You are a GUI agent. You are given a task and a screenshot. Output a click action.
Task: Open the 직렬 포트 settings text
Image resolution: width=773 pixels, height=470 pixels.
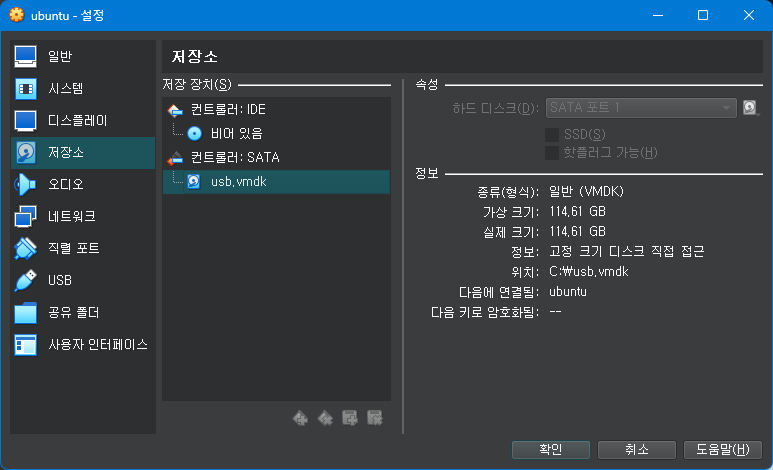(x=73, y=248)
